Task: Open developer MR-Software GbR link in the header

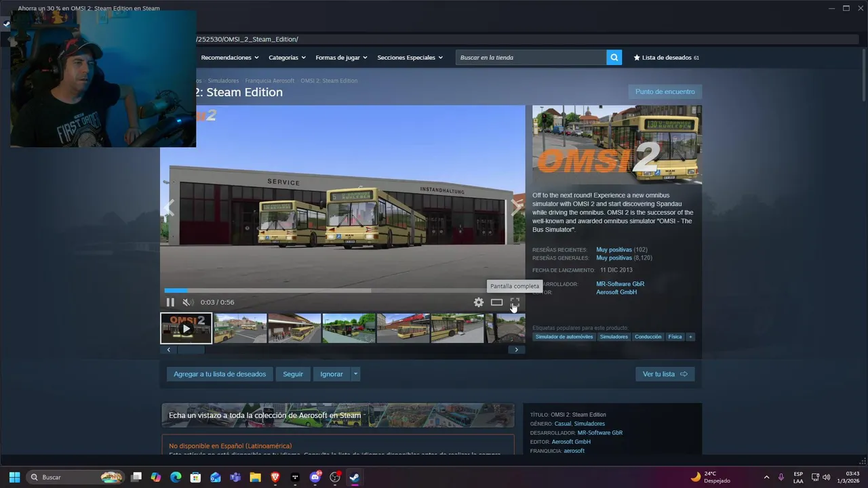Action: 620,284
